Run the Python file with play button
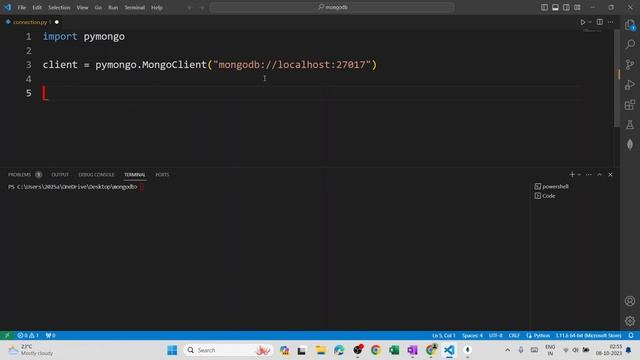Screen dimensions: 640x360 [583, 22]
